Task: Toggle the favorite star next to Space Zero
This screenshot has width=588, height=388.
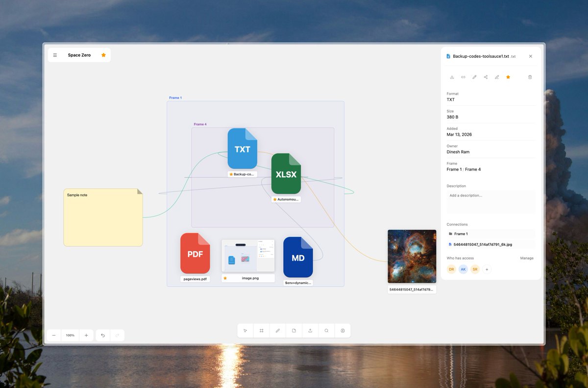Action: (103, 55)
